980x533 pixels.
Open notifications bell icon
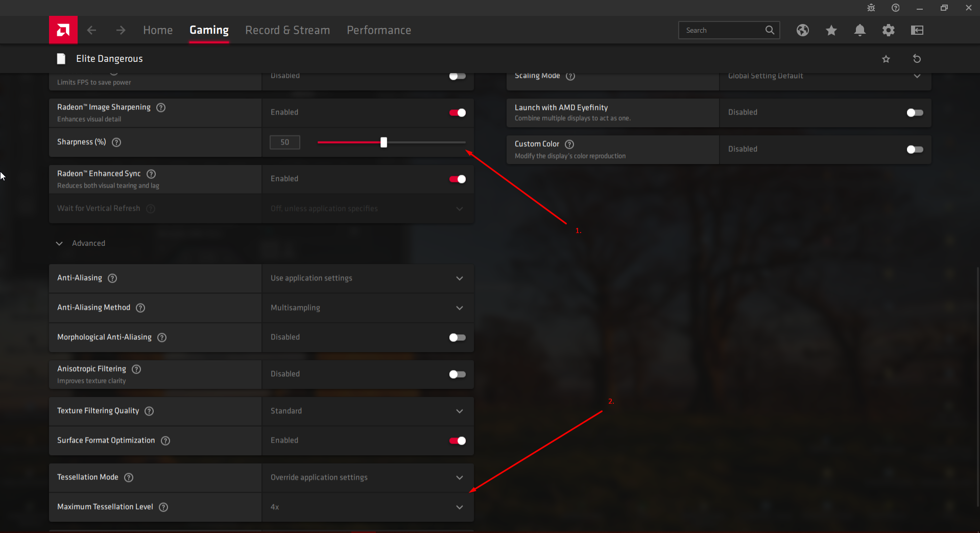(x=860, y=30)
